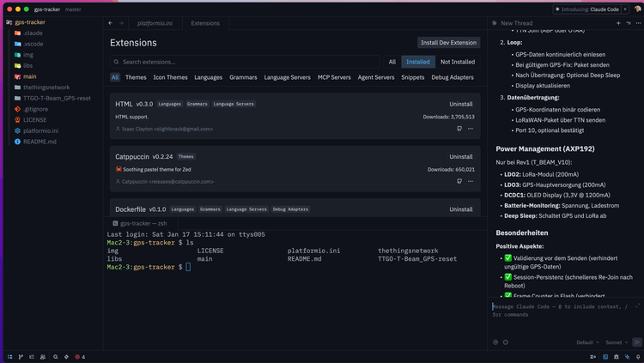Uninstall the Dockerfile extension
Image resolution: width=644 pixels, height=363 pixels.
pyautogui.click(x=461, y=209)
